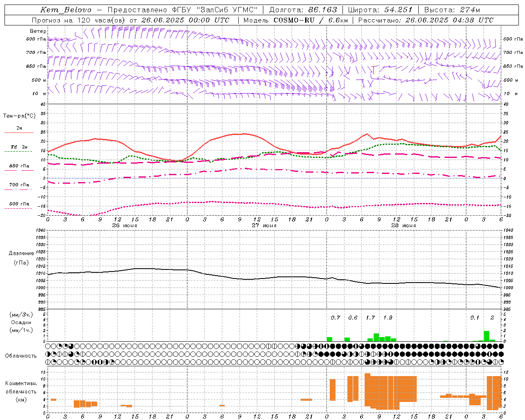Click the Прогноз на 120 часа(ов) text
The height and width of the screenshot is (420, 525).
click(79, 20)
